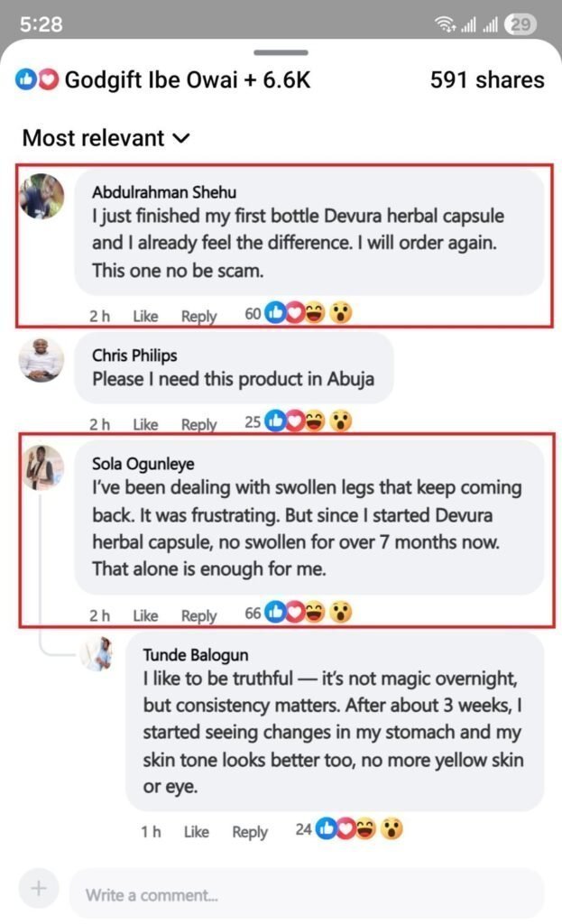
Task: Open Abdulrahman Shehu's profile picture
Action: pyautogui.click(x=41, y=196)
